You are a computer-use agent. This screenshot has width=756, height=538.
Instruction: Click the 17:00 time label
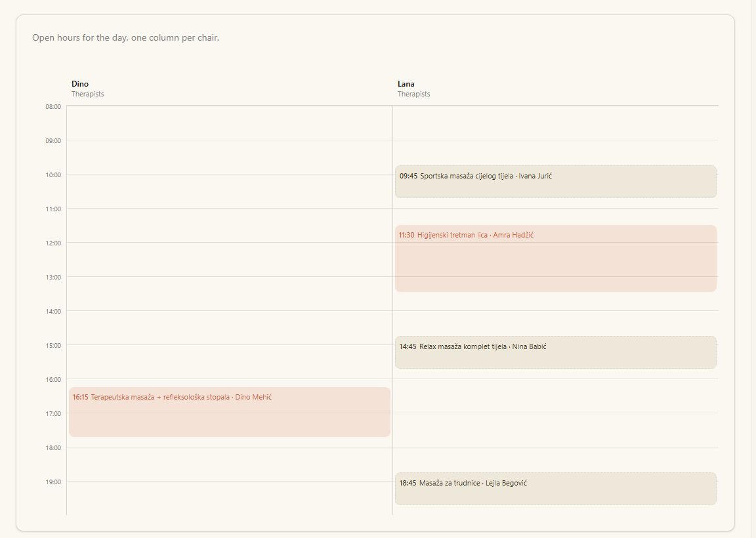coord(54,413)
